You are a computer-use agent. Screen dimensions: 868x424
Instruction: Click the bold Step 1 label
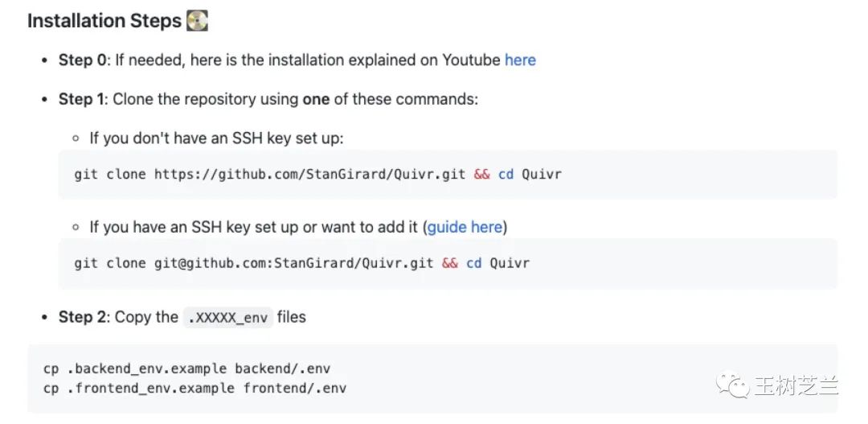[x=82, y=99]
